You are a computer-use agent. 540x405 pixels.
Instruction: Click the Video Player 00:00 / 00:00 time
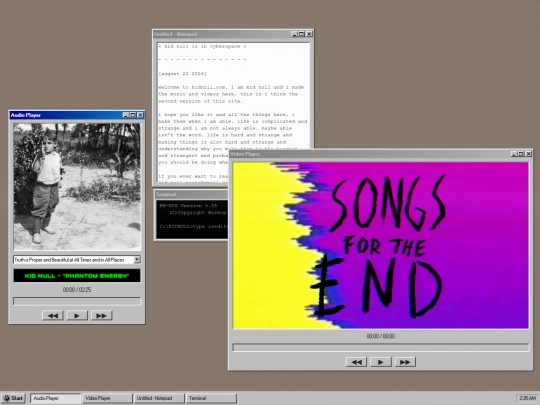point(381,336)
